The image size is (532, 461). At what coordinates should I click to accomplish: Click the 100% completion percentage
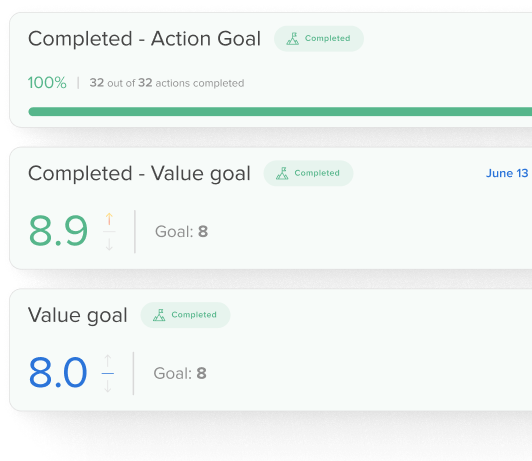coord(47,83)
